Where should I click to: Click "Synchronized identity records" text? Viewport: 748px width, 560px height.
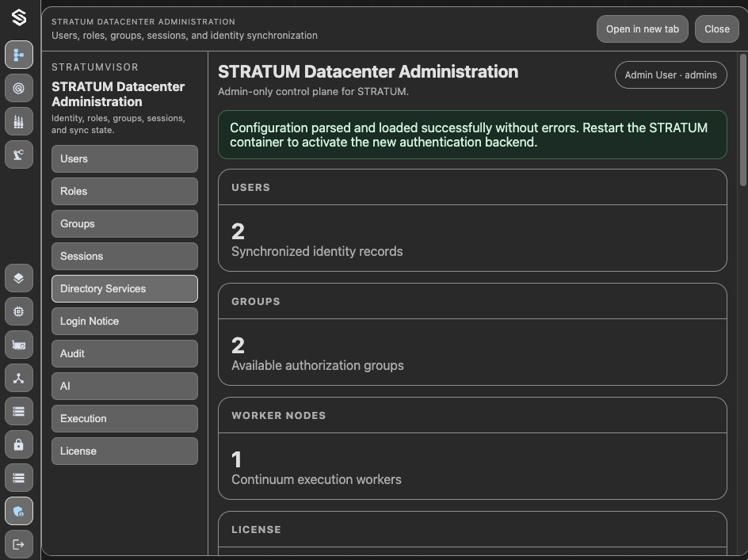click(317, 251)
